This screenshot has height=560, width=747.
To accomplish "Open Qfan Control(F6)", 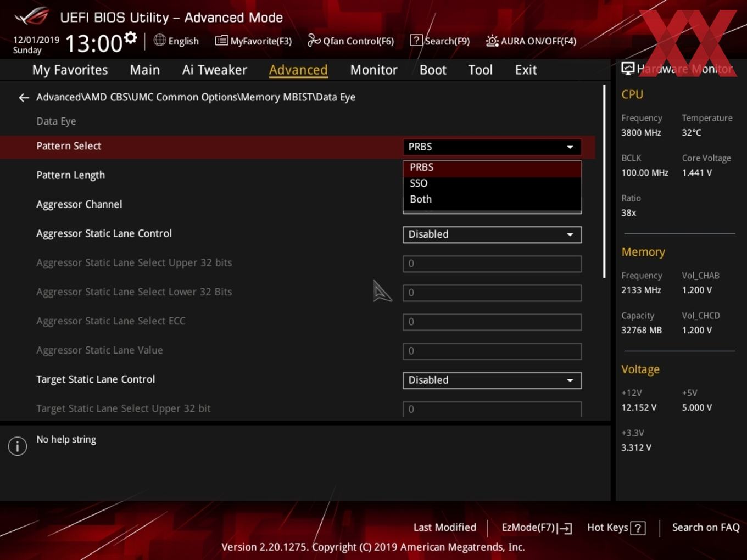I will tap(350, 41).
